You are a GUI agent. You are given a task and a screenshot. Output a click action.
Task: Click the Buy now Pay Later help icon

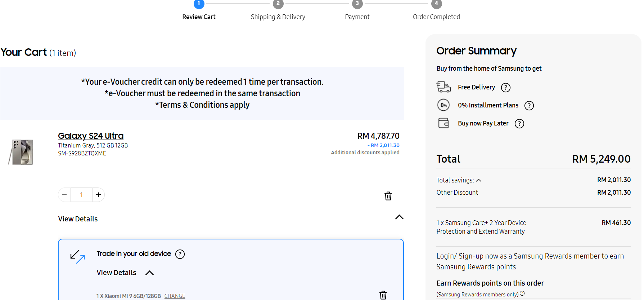519,124
